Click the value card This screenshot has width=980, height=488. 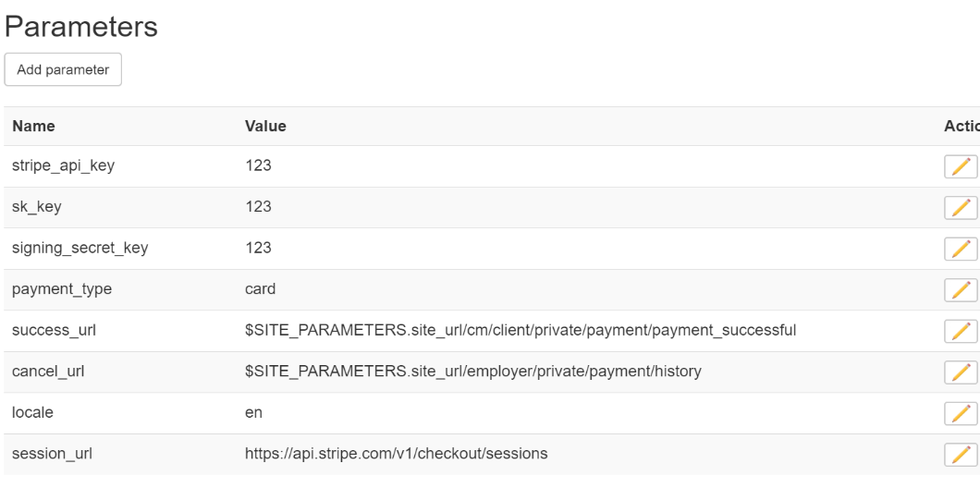pyautogui.click(x=260, y=289)
